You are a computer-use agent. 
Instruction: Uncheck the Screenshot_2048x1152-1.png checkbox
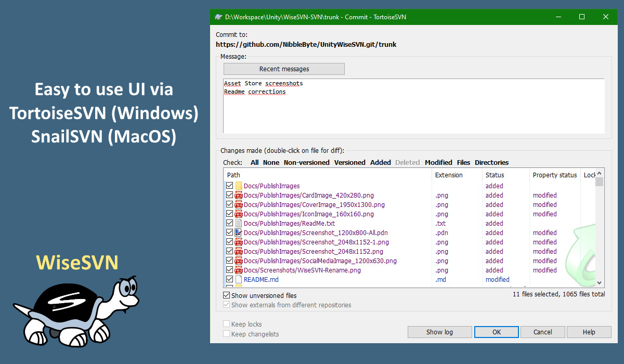click(x=229, y=242)
